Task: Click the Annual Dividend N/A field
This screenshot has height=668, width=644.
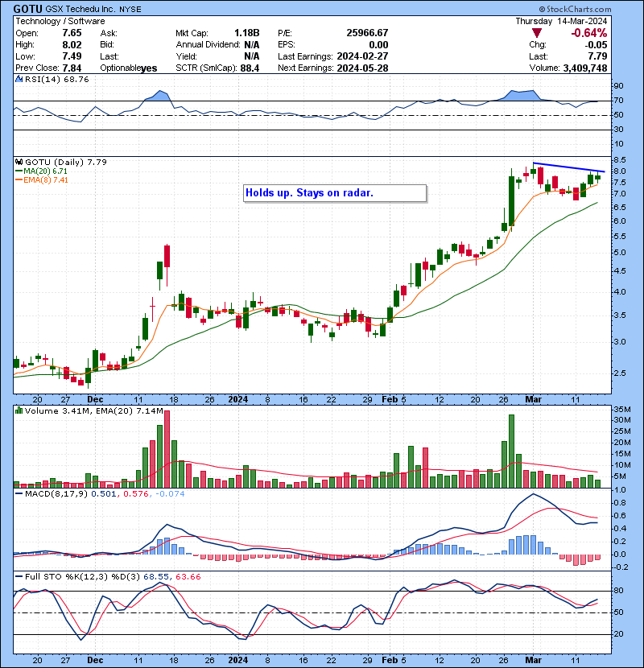Action: coord(217,44)
